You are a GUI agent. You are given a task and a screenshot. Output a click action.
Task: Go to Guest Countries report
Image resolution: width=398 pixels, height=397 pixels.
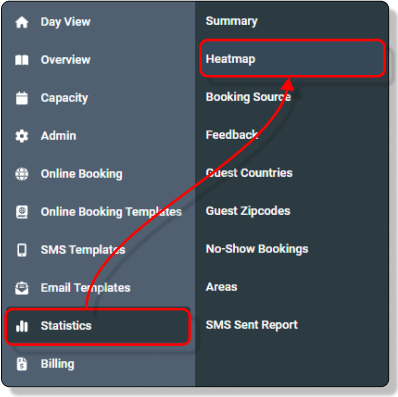point(249,173)
